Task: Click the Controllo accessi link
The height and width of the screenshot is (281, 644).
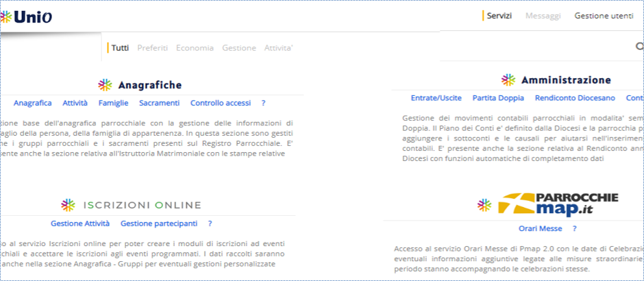Action: click(x=221, y=103)
